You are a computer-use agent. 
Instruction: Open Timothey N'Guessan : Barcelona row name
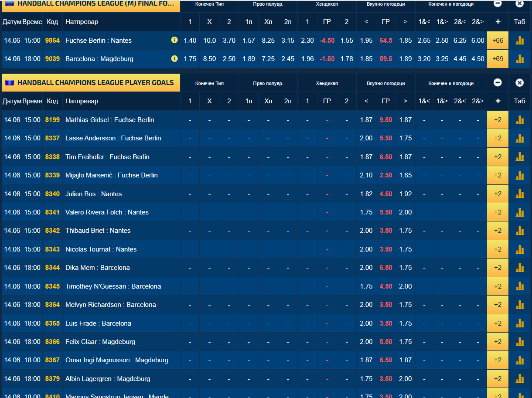tap(113, 286)
